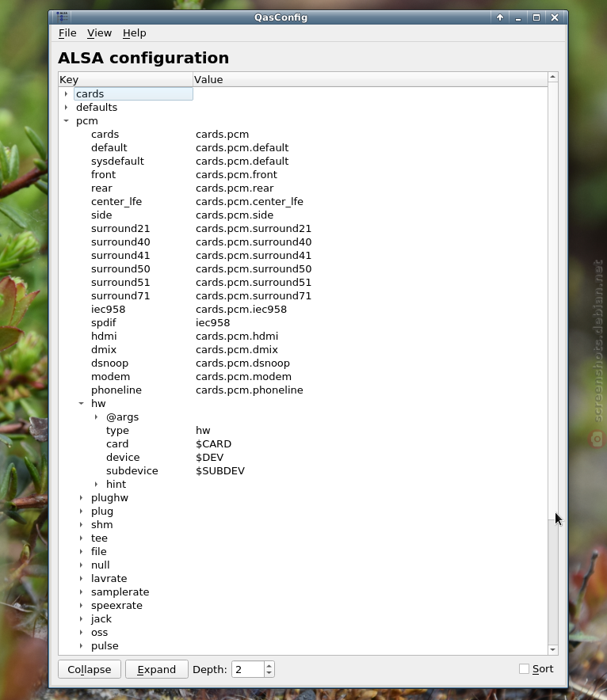Click the $SUBDEV value
The image size is (607, 700).
220,471
